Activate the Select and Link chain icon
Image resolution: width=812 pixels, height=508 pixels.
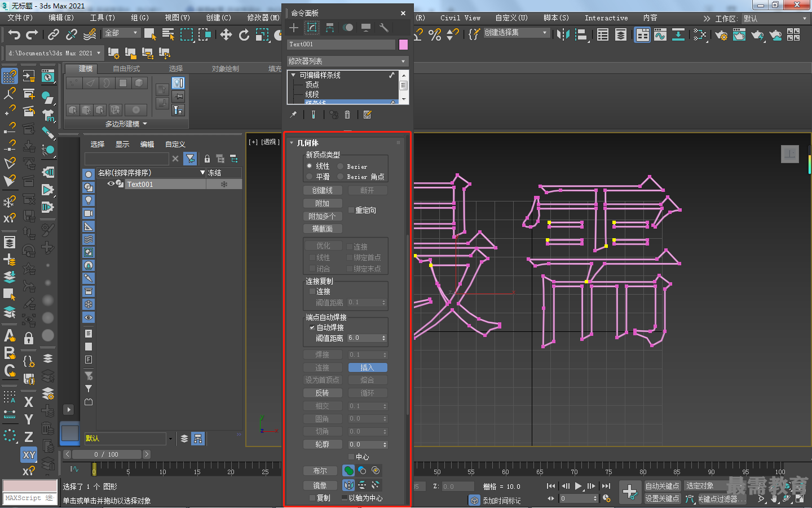pos(53,35)
